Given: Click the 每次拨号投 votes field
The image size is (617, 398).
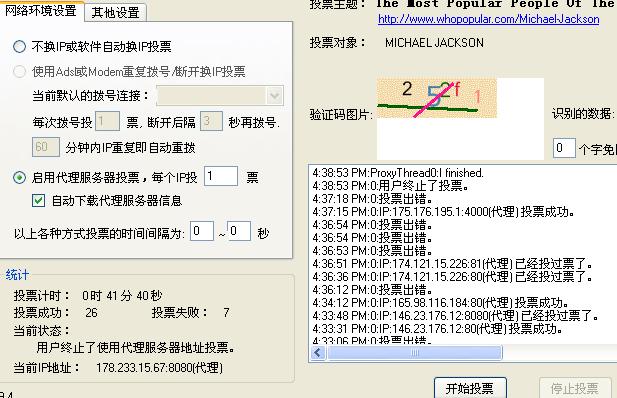Looking at the screenshot, I should point(107,121).
